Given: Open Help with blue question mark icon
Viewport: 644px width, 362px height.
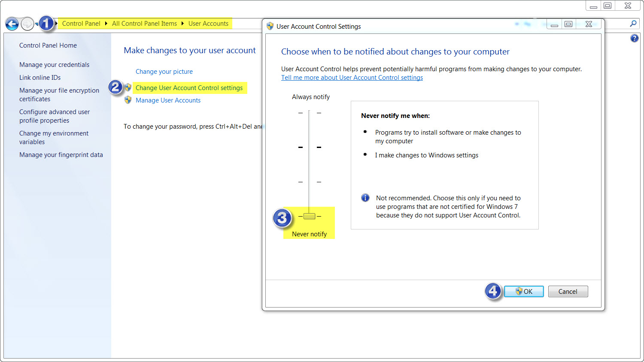Looking at the screenshot, I should 634,39.
